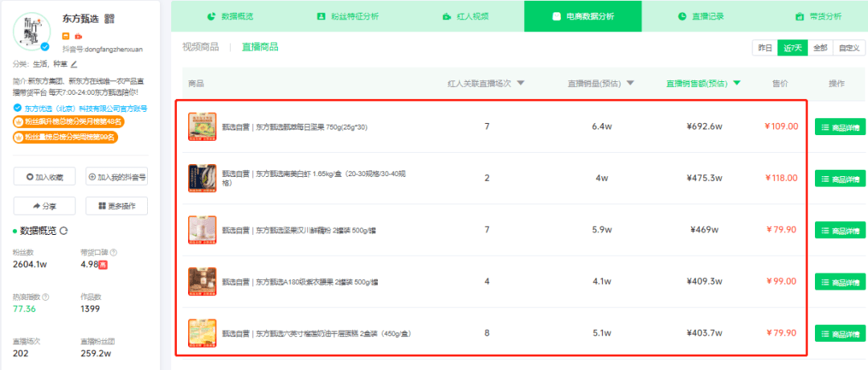This screenshot has height=370, width=868.
Task: Click the orange shop badge icon under the name
Action: [x=65, y=36]
